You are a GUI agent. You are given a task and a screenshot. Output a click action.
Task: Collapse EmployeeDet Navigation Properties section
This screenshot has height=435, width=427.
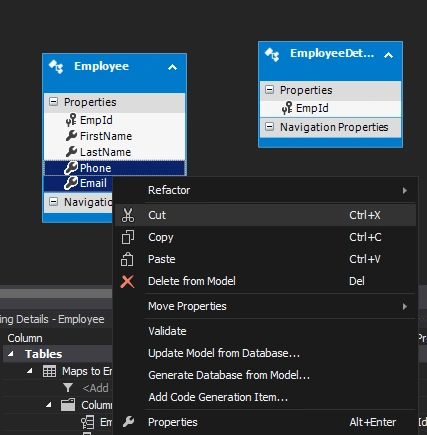point(269,127)
